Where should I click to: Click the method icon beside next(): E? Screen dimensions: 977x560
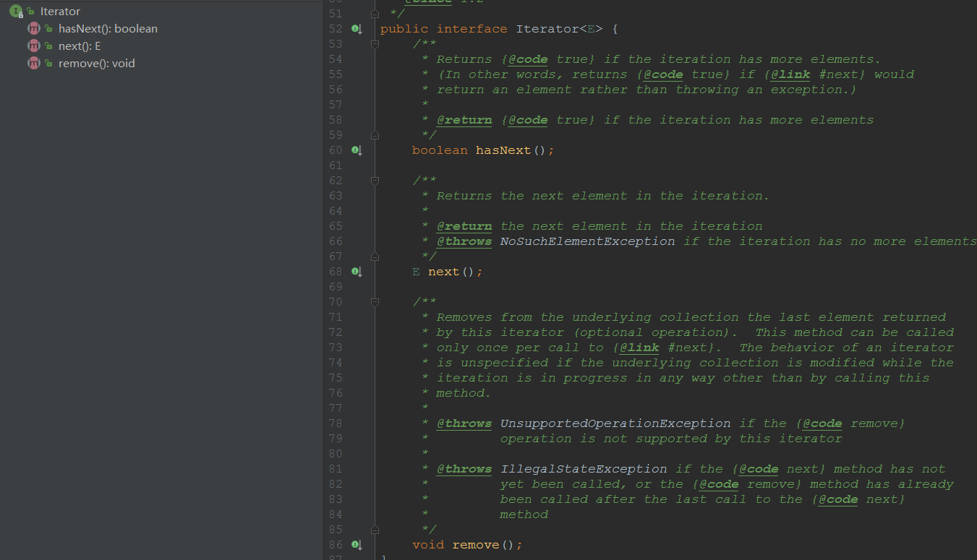[33, 46]
